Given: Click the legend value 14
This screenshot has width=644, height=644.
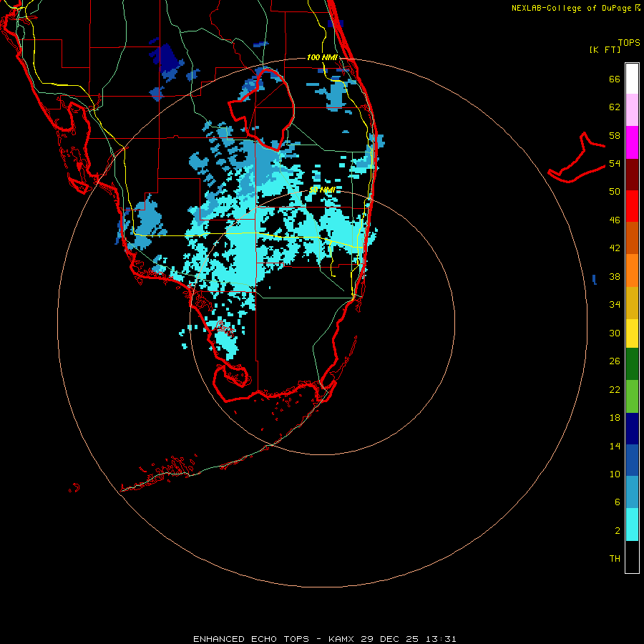Looking at the screenshot, I should coord(615,446).
